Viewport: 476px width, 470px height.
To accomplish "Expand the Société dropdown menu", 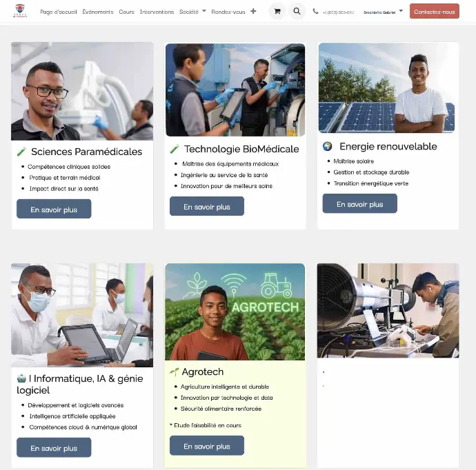I will click(192, 12).
